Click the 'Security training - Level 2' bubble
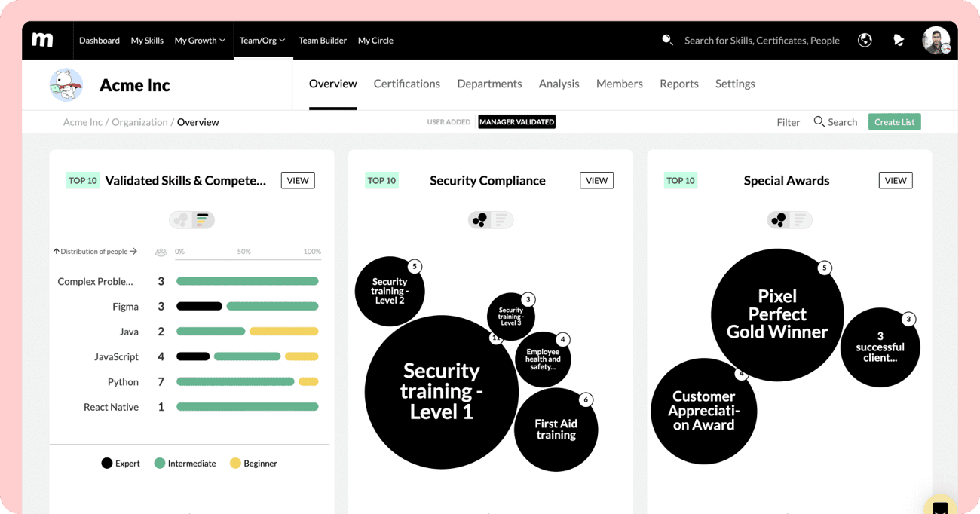Image resolution: width=980 pixels, height=514 pixels. pyautogui.click(x=390, y=291)
